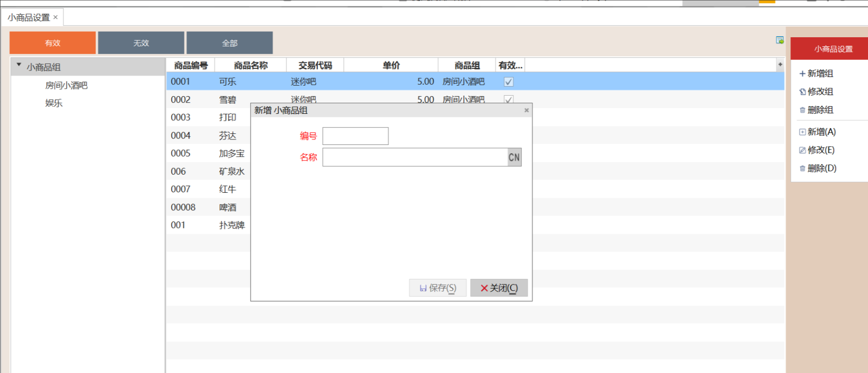Click the 修改组 edit icon
The width and height of the screenshot is (868, 373).
[x=803, y=92]
